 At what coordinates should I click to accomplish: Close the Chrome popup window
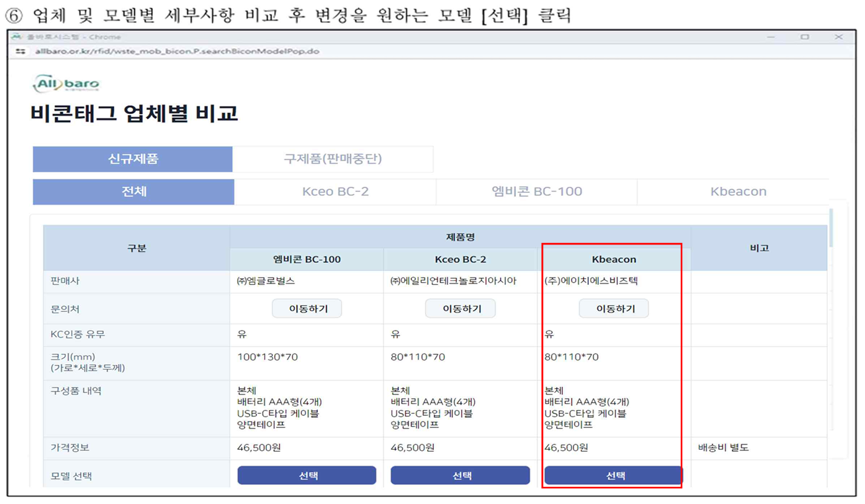tap(838, 37)
